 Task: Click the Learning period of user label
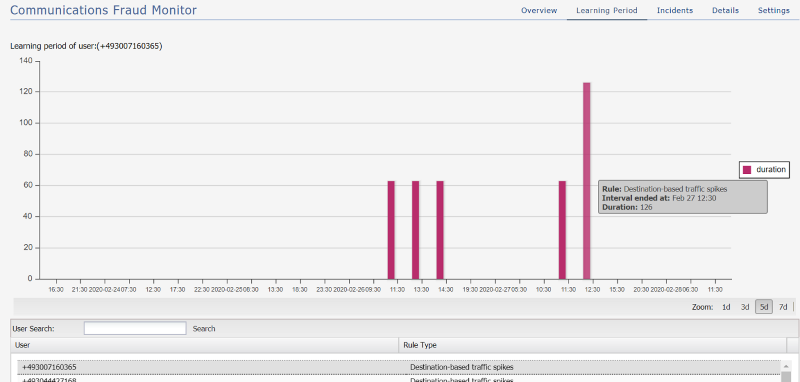point(86,46)
